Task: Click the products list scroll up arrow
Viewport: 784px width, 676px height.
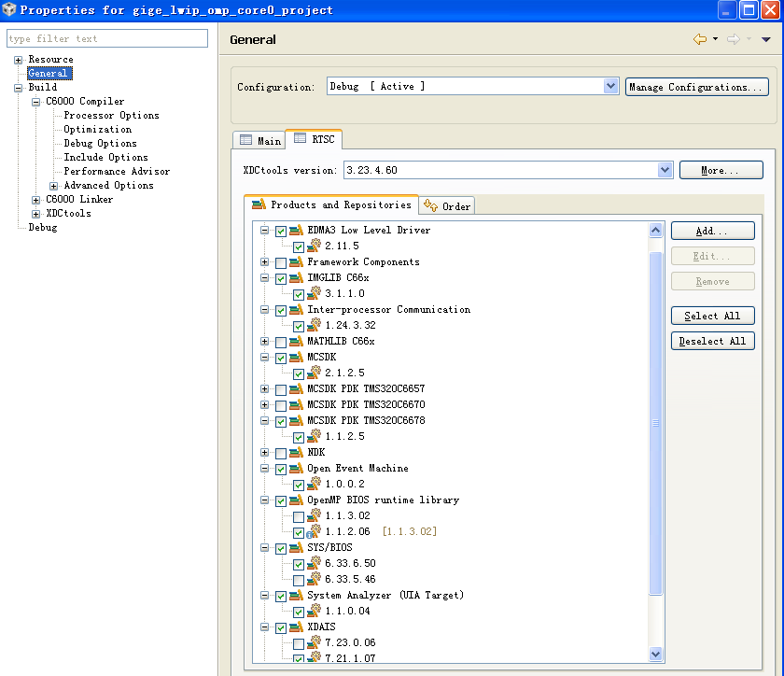Action: click(655, 231)
